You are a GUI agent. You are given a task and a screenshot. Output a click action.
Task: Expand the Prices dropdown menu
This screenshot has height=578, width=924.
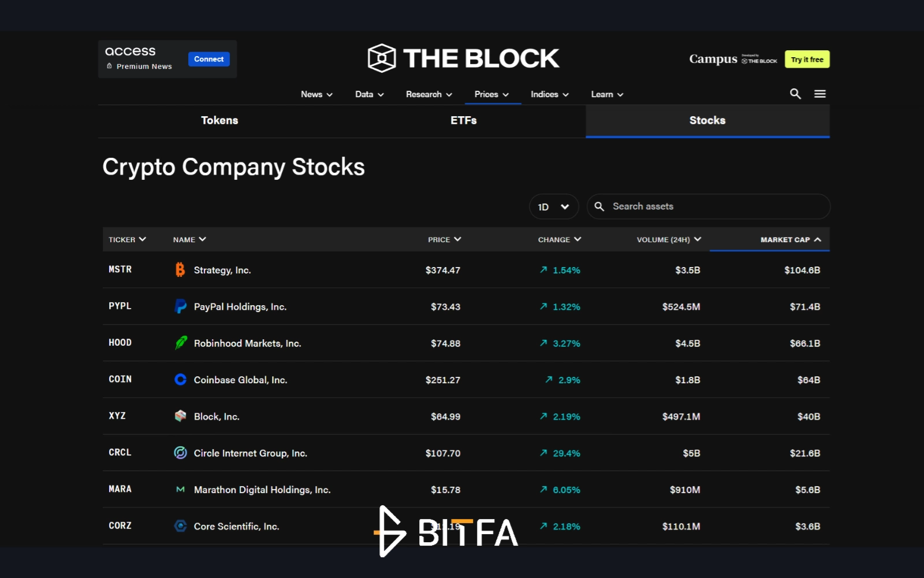click(492, 94)
